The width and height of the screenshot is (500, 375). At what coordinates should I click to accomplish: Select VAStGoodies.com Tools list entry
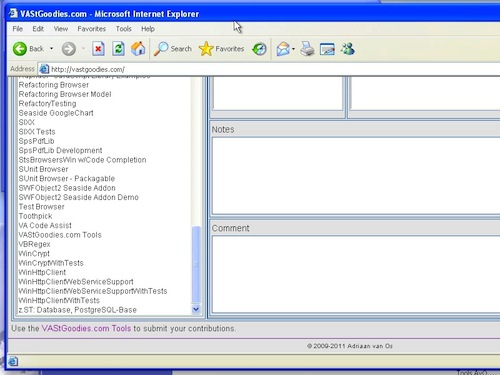click(x=60, y=235)
